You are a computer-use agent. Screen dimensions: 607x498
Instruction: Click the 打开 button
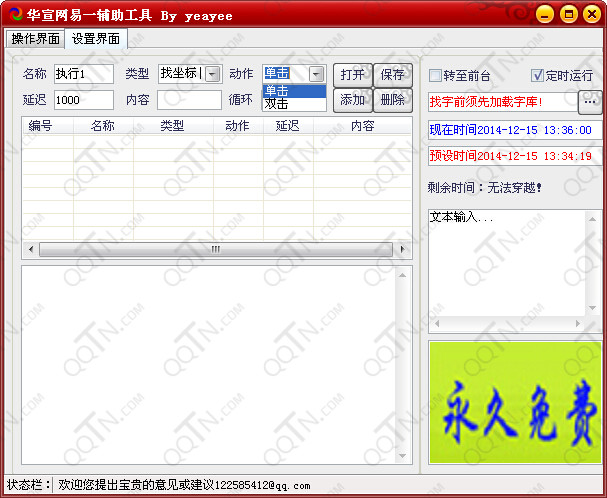[x=352, y=74]
